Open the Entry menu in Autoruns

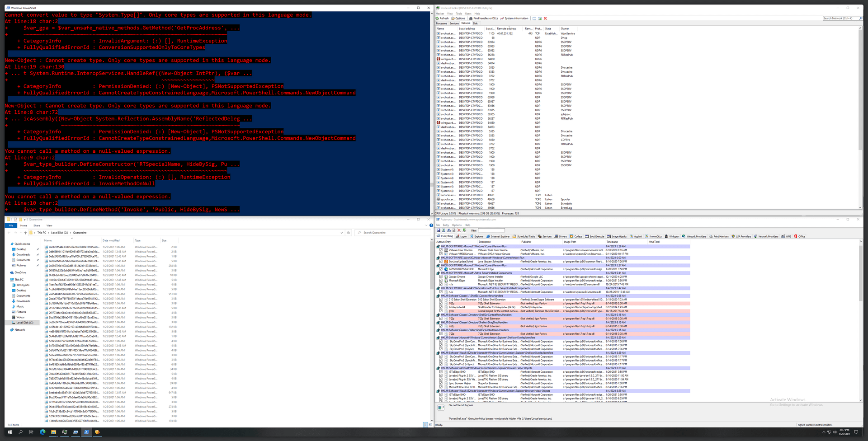click(446, 225)
